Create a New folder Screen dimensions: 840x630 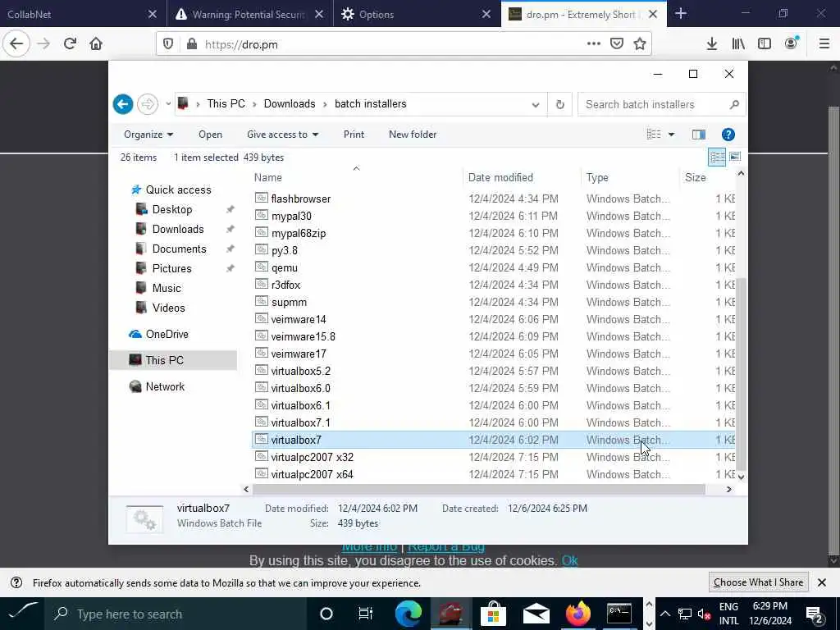coord(413,135)
